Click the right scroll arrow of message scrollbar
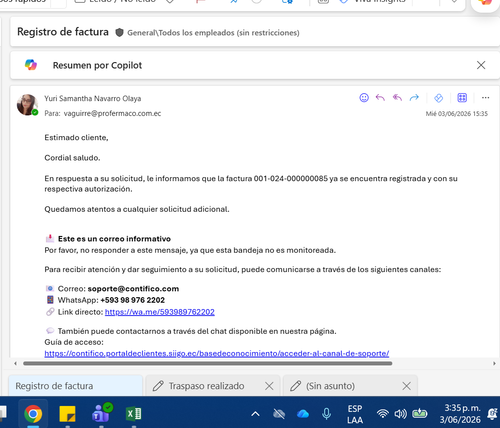 (x=494, y=363)
